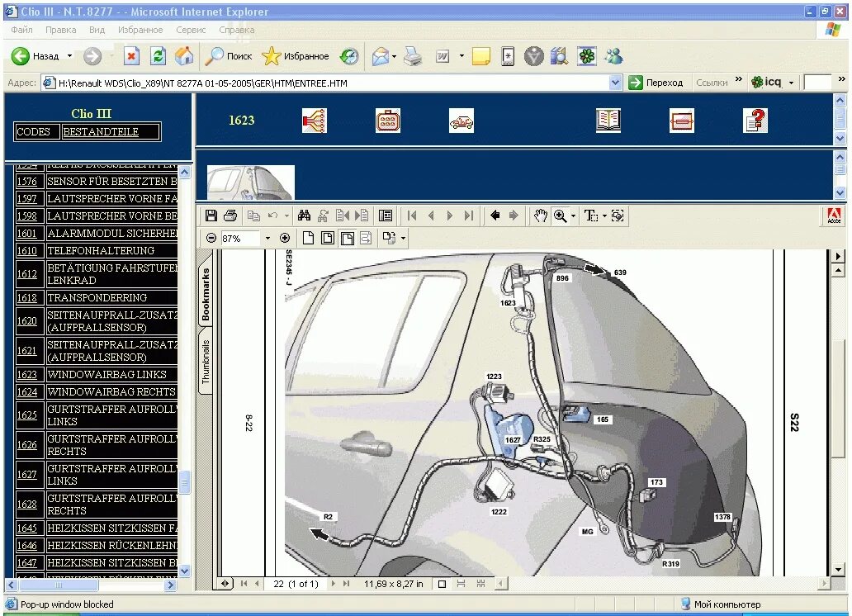Click the Переход go button

(656, 83)
